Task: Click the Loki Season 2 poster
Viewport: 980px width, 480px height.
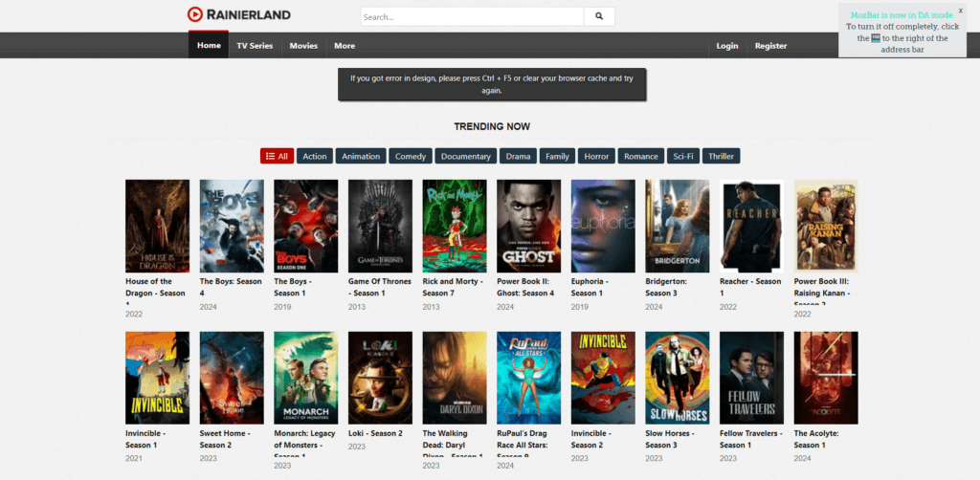Action: (x=380, y=378)
